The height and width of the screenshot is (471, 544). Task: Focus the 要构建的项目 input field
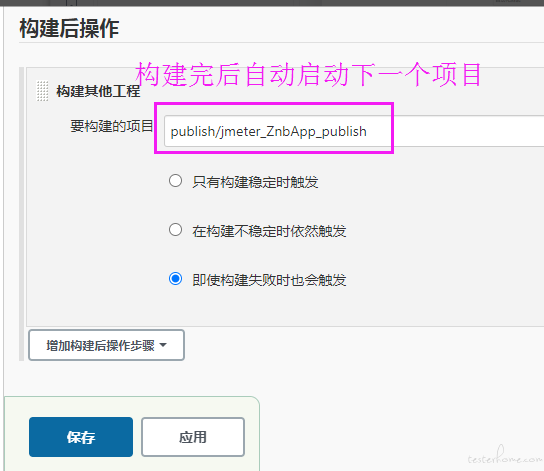pyautogui.click(x=354, y=131)
